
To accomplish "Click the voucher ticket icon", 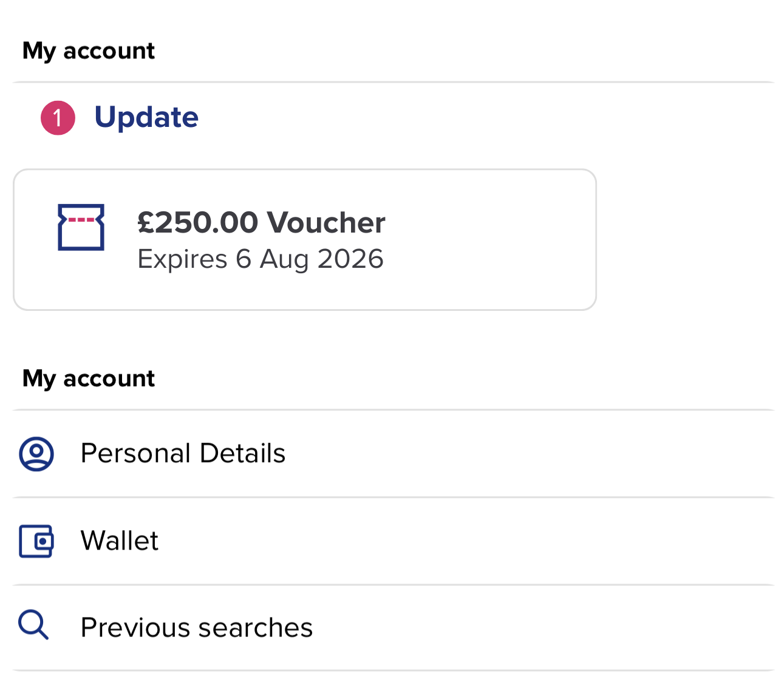I will 81,227.
